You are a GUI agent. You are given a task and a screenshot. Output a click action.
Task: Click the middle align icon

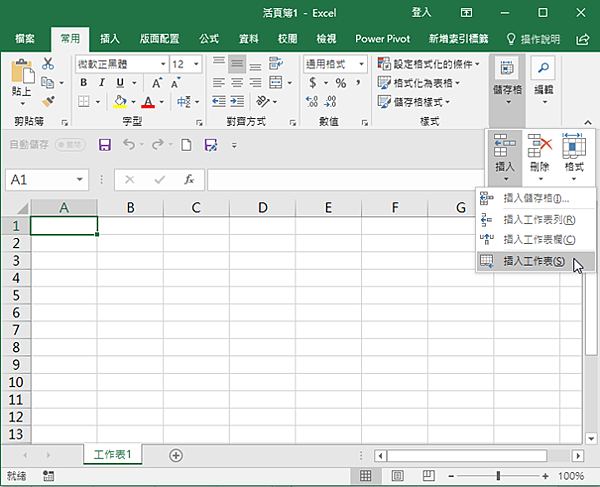tap(237, 64)
